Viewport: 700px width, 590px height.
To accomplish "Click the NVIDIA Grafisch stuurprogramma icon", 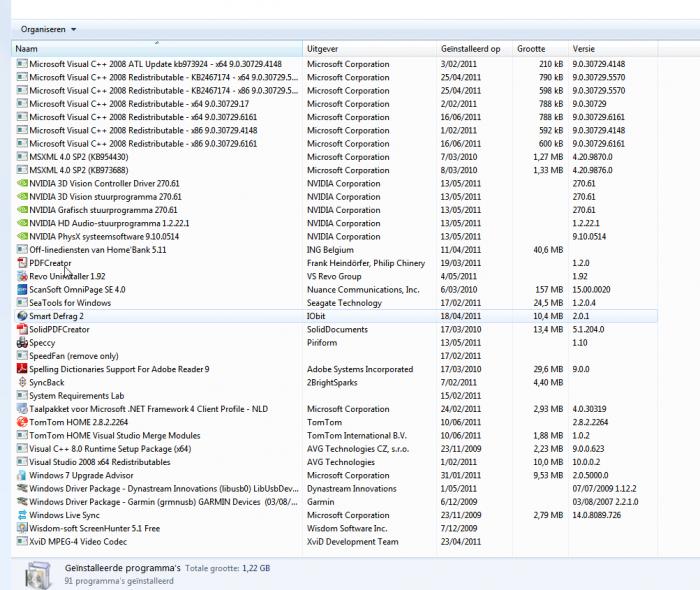I will [x=22, y=210].
